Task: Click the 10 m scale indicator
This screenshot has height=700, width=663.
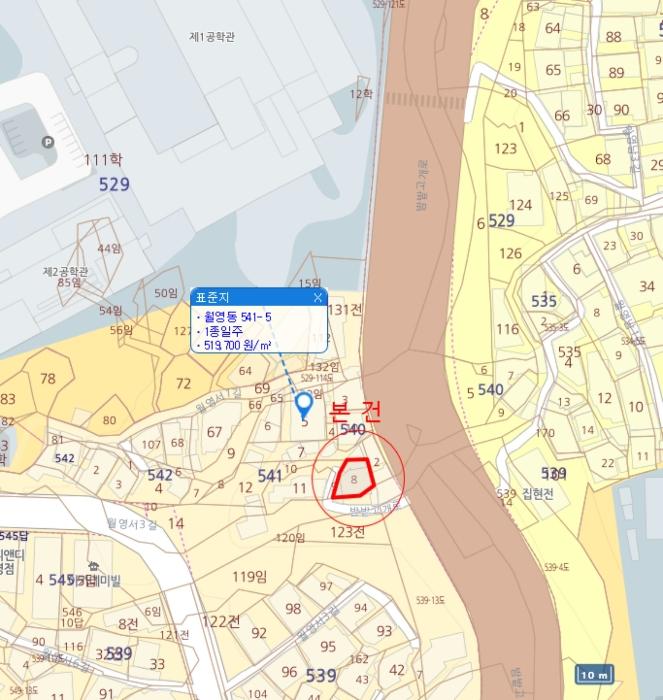Action: [x=594, y=675]
